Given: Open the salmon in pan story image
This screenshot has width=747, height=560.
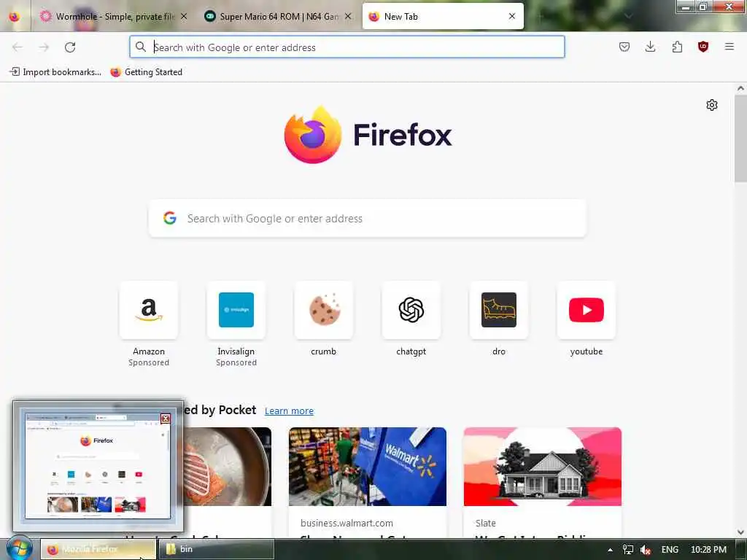Looking at the screenshot, I should point(228,467).
